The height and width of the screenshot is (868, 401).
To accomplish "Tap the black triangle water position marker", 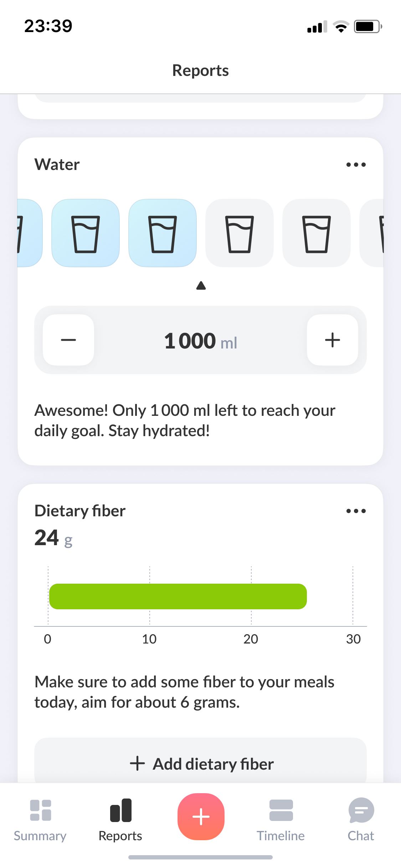I will [x=201, y=285].
